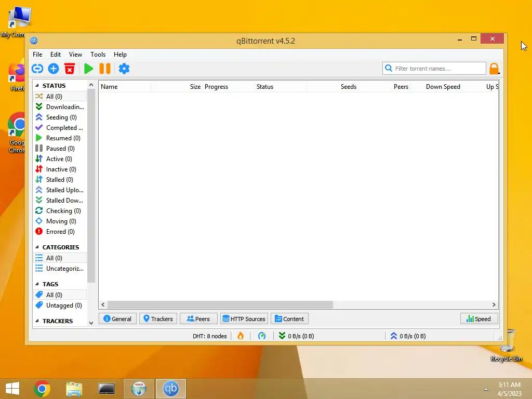Open Chrome from the taskbar
This screenshot has width=532, height=399.
(42, 389)
